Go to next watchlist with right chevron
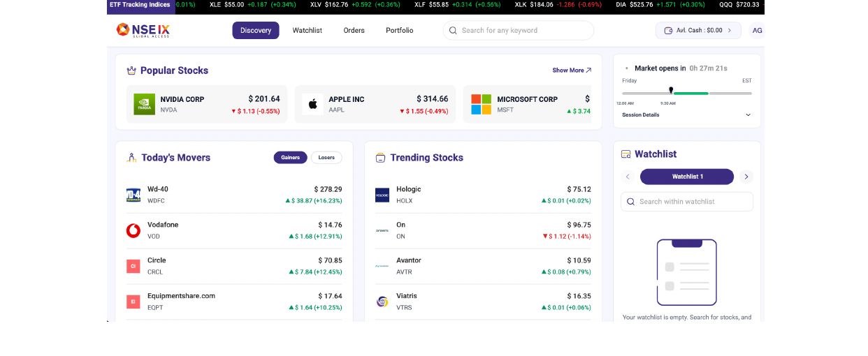 pos(746,177)
